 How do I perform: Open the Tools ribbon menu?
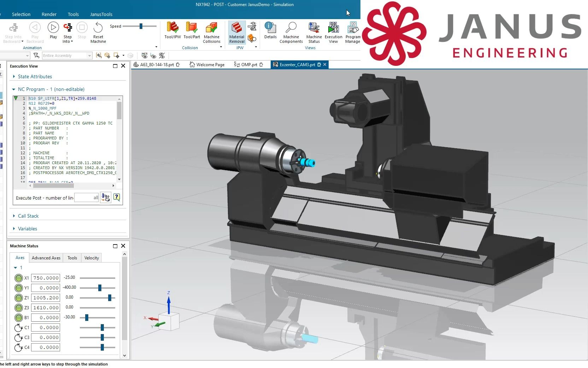point(73,15)
